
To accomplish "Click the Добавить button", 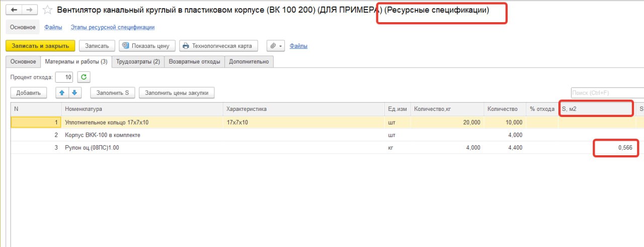I will click(29, 93).
